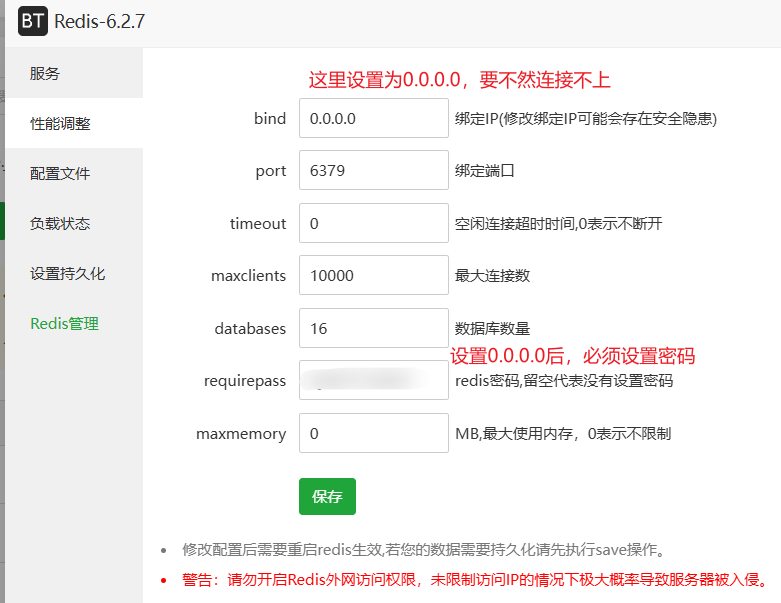The image size is (781, 603).
Task: Click the red 警告 warning text
Action: click(x=476, y=580)
